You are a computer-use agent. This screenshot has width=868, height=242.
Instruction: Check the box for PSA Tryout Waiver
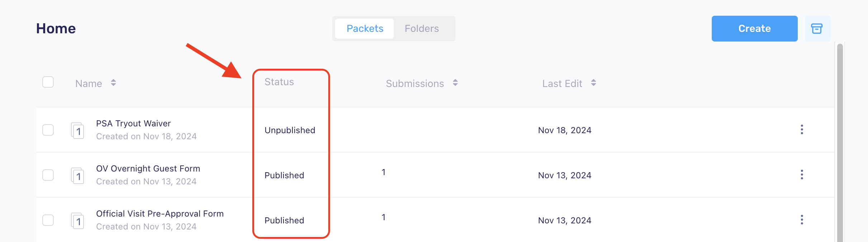point(48,130)
